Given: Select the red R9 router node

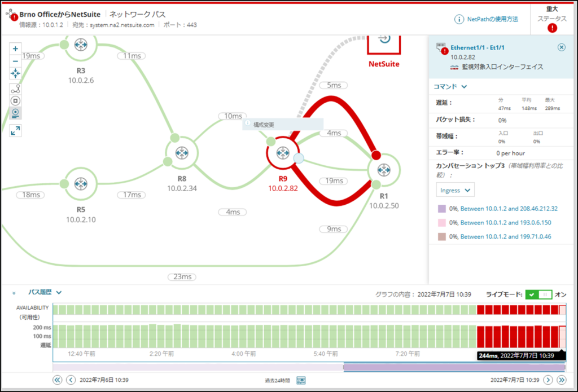Looking at the screenshot, I should 282,152.
